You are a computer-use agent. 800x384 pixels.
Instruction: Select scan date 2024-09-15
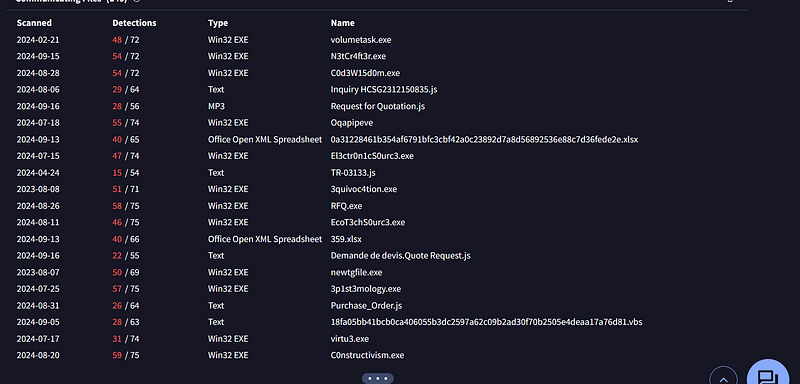click(x=38, y=56)
